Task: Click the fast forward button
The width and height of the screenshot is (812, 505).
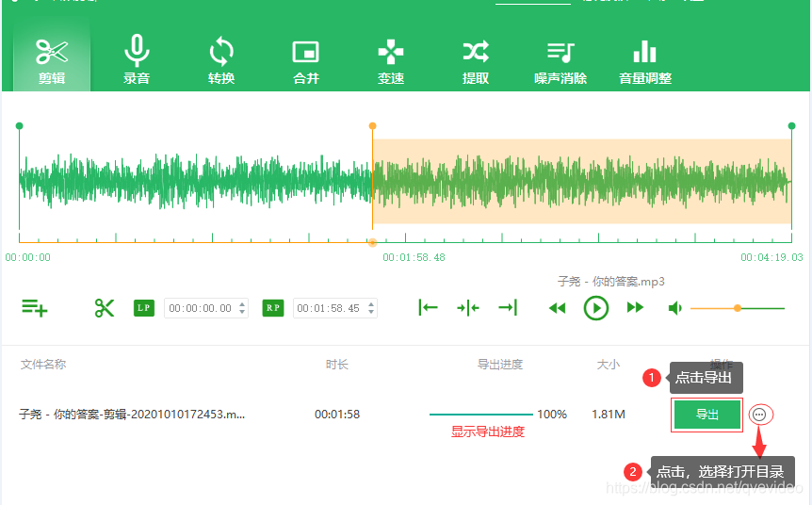Action: coord(635,308)
